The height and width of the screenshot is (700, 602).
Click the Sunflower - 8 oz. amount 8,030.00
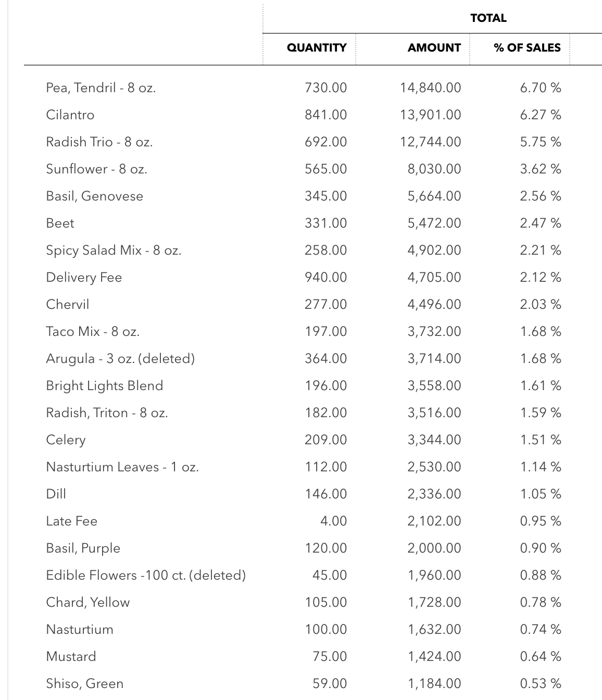pos(434,169)
